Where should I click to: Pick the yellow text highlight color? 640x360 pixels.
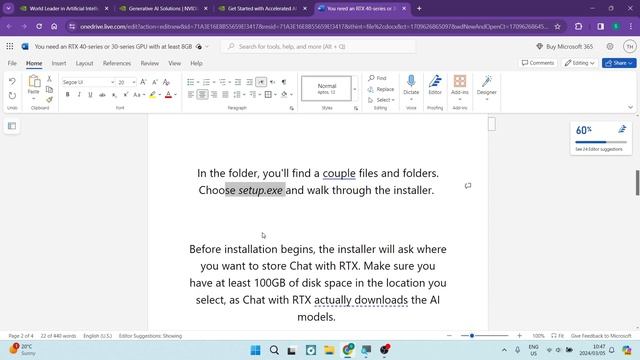coord(152,95)
